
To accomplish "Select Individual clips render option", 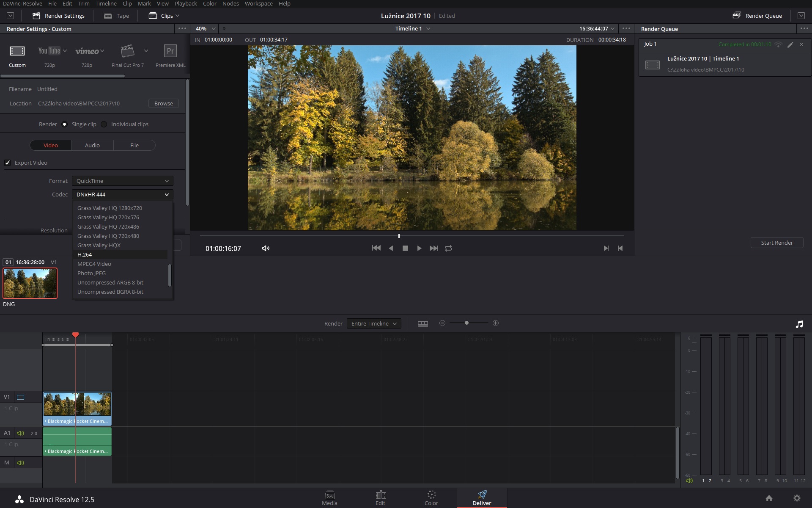I will (x=104, y=124).
